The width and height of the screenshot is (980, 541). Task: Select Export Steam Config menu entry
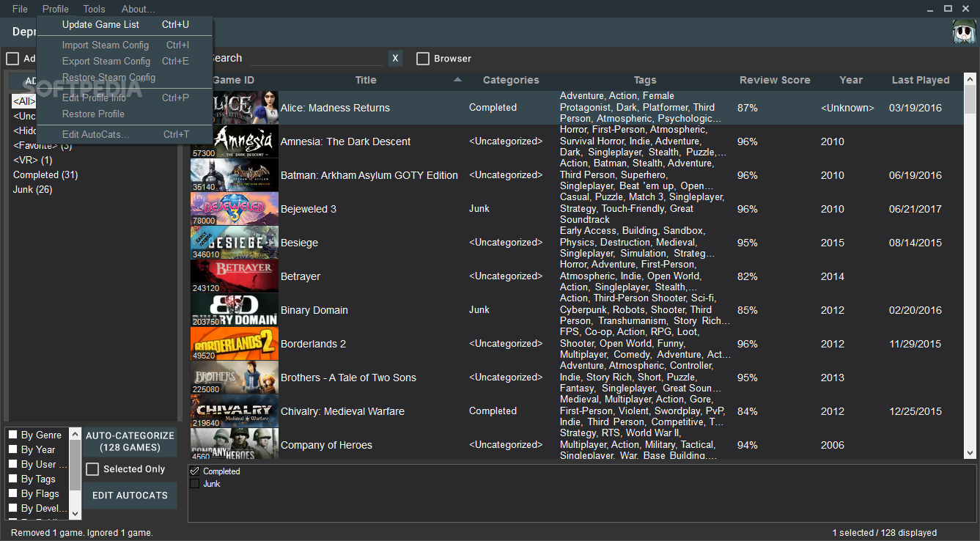coord(125,61)
